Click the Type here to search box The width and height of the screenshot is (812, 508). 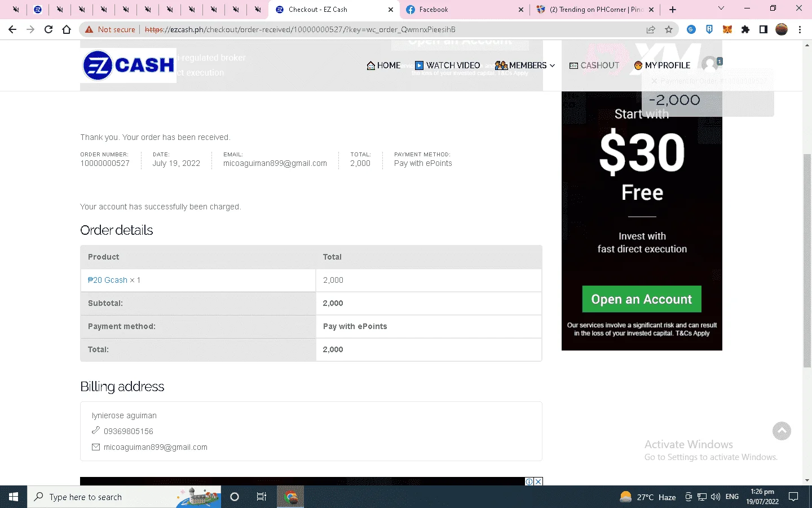coord(124,497)
